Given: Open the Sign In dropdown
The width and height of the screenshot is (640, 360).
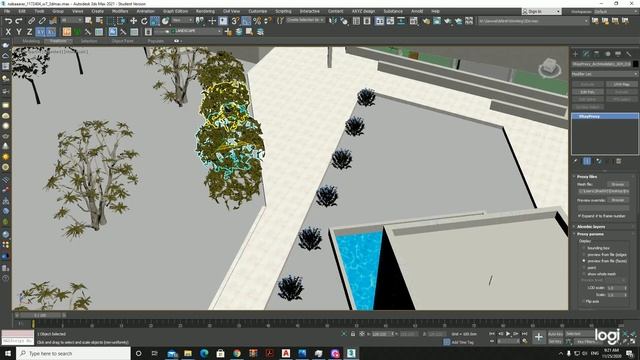Looking at the screenshot, I should (x=541, y=11).
